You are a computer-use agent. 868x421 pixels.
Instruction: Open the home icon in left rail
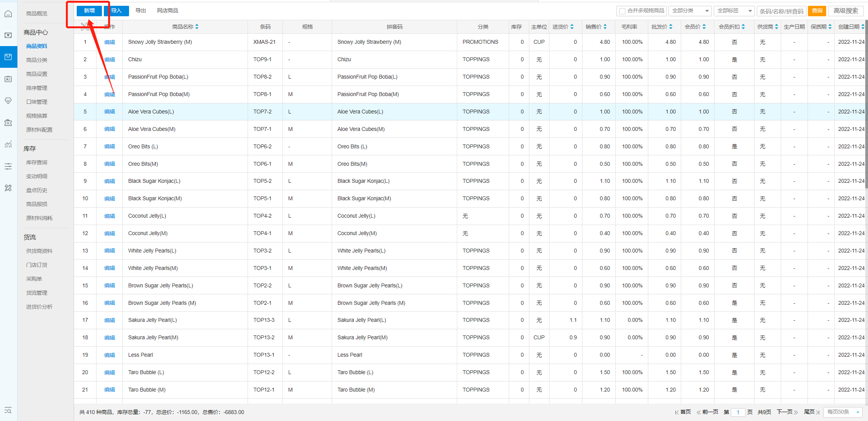(x=8, y=14)
